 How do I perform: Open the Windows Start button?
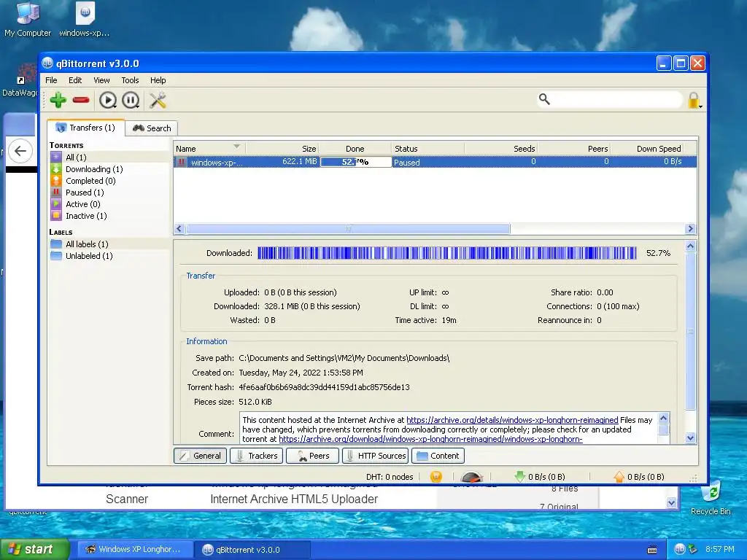34,549
